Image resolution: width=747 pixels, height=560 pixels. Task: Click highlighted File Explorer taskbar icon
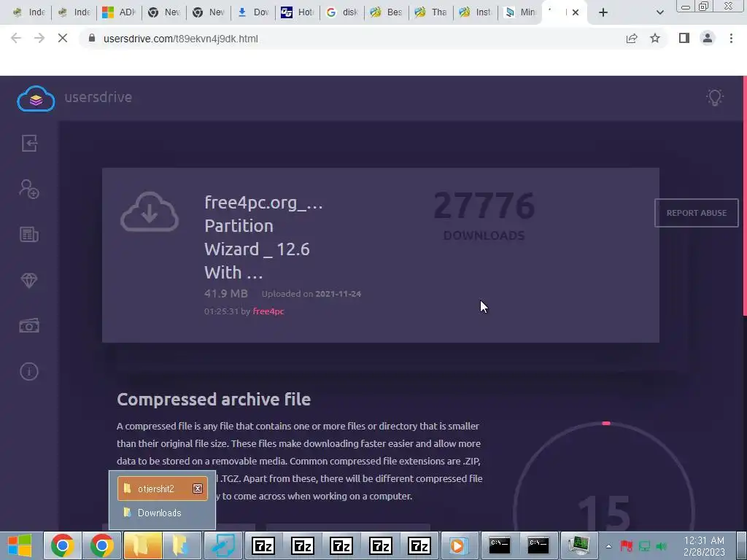tap(142, 545)
